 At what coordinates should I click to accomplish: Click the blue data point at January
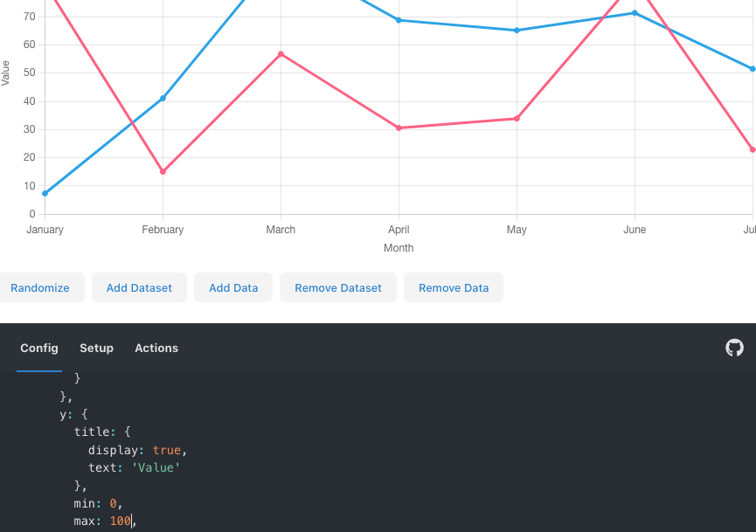[x=45, y=194]
